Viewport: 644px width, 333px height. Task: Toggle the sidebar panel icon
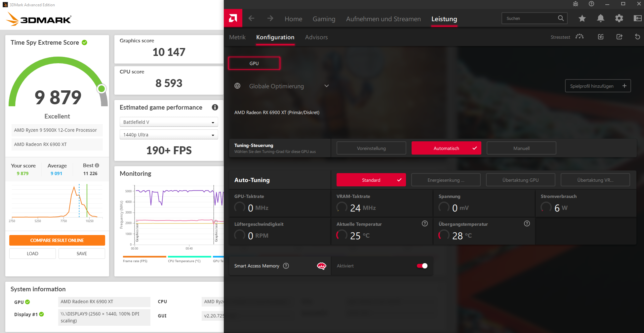tap(638, 18)
